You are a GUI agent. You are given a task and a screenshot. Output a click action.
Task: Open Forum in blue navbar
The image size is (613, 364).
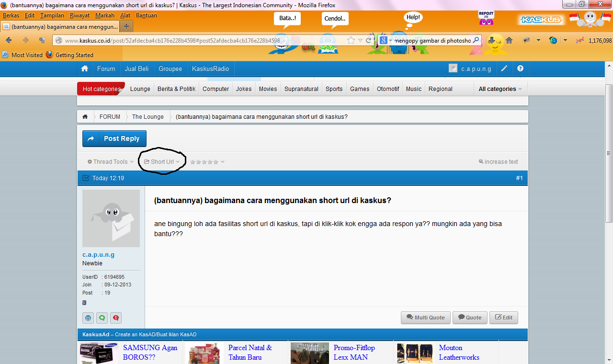click(106, 68)
